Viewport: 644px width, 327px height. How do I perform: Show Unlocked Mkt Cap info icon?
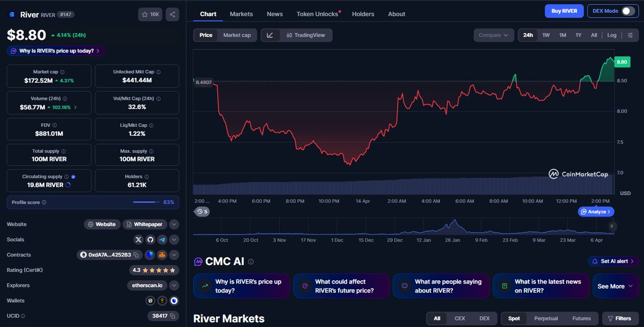(158, 72)
